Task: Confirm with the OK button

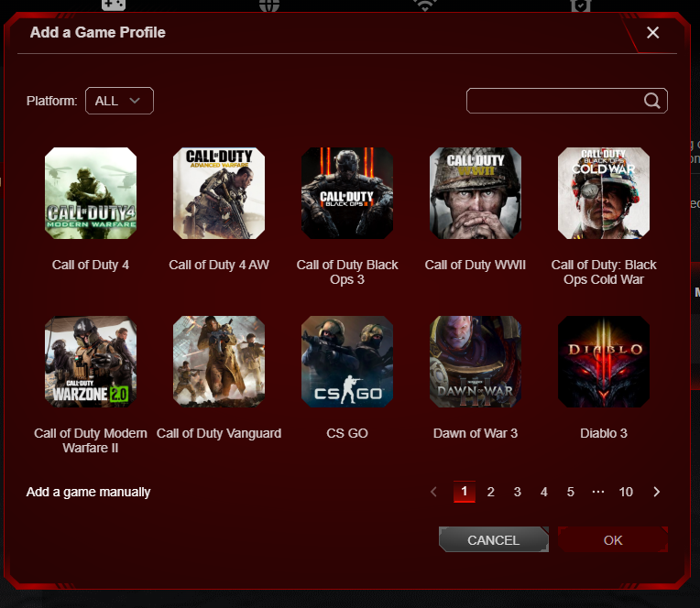Action: [x=613, y=540]
